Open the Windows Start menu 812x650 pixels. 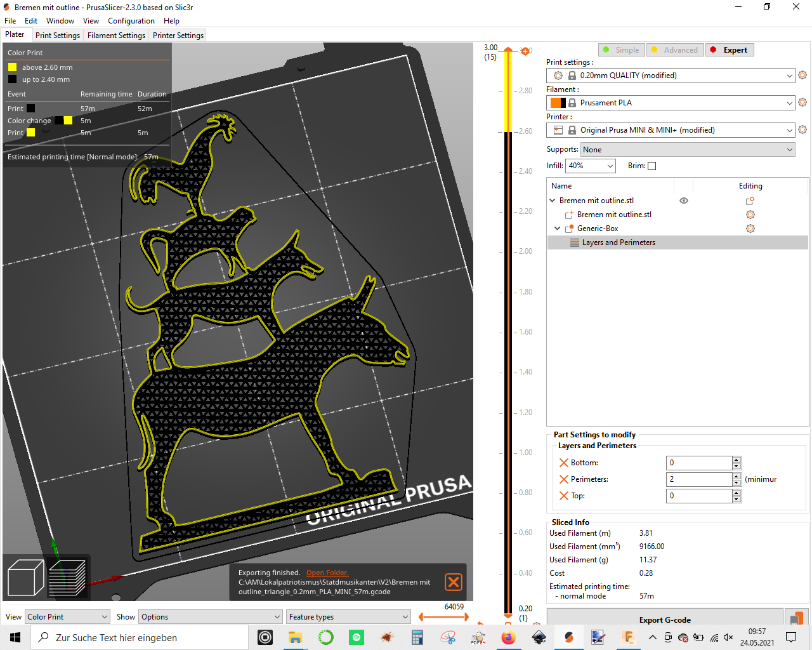(x=15, y=637)
